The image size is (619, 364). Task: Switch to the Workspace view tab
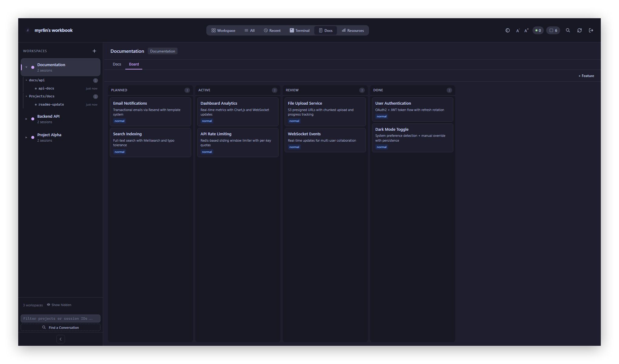coord(223,30)
